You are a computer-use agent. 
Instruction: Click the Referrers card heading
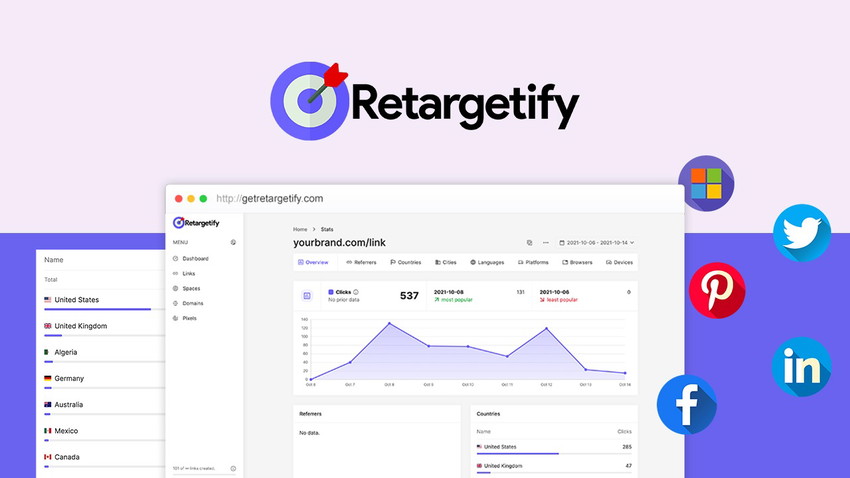tap(311, 414)
